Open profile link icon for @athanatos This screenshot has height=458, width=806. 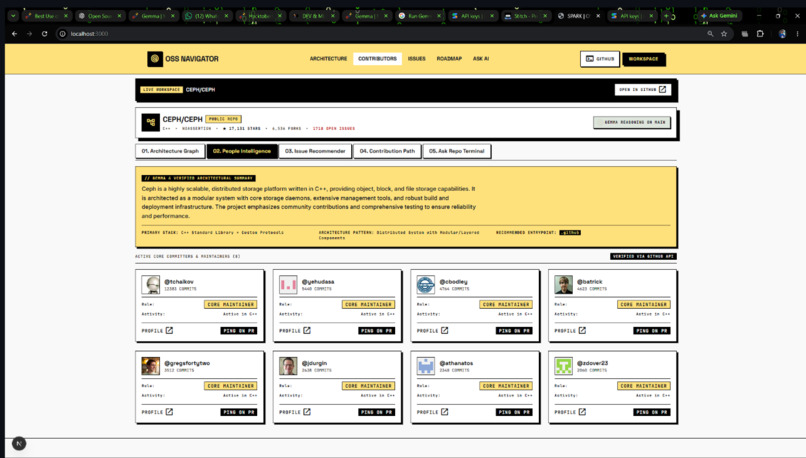pos(445,412)
